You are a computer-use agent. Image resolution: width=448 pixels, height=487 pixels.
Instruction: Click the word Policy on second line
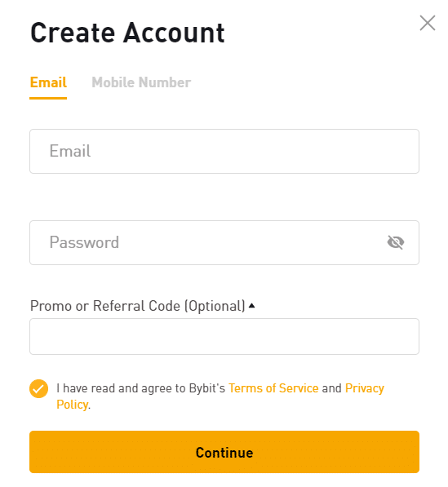tap(73, 405)
